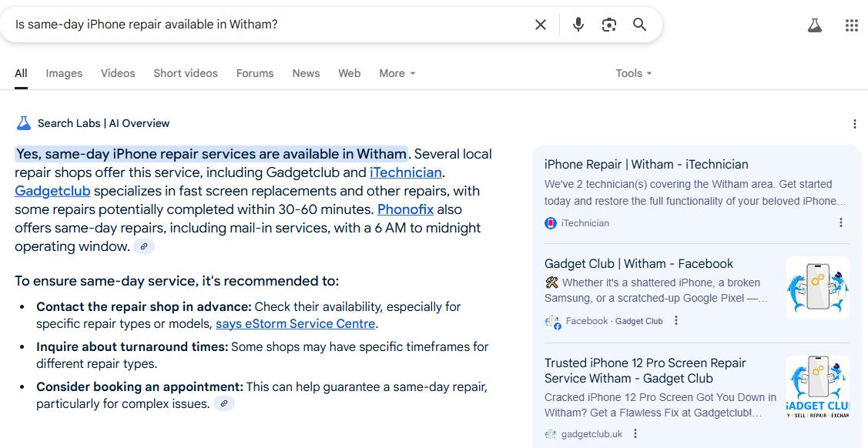868x448 pixels.
Task: Open three-dot menu next to gadgetclub.uk
Action: click(x=635, y=433)
